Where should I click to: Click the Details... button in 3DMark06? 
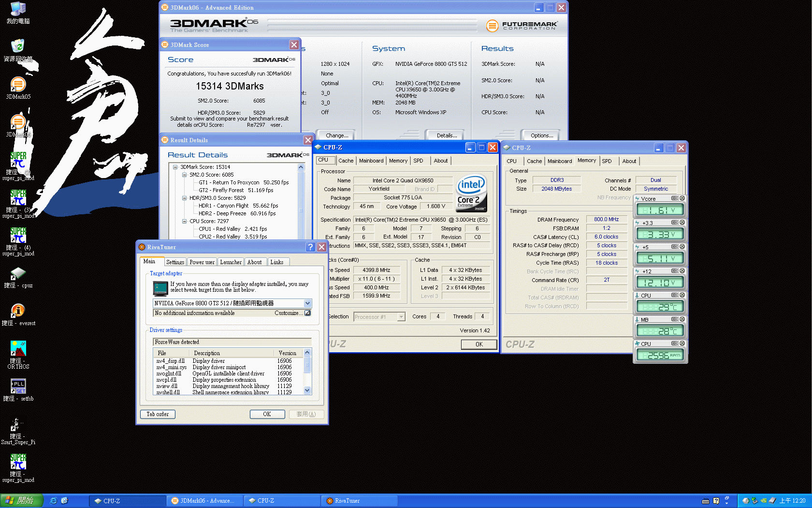447,135
